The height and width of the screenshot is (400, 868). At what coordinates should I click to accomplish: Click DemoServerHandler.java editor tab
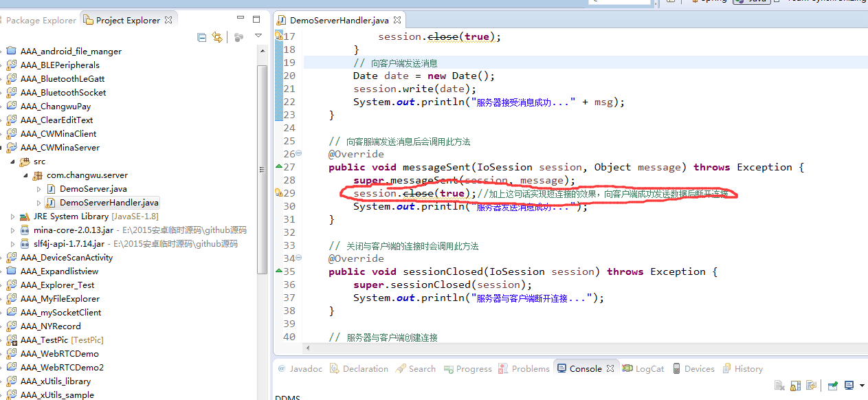(339, 21)
